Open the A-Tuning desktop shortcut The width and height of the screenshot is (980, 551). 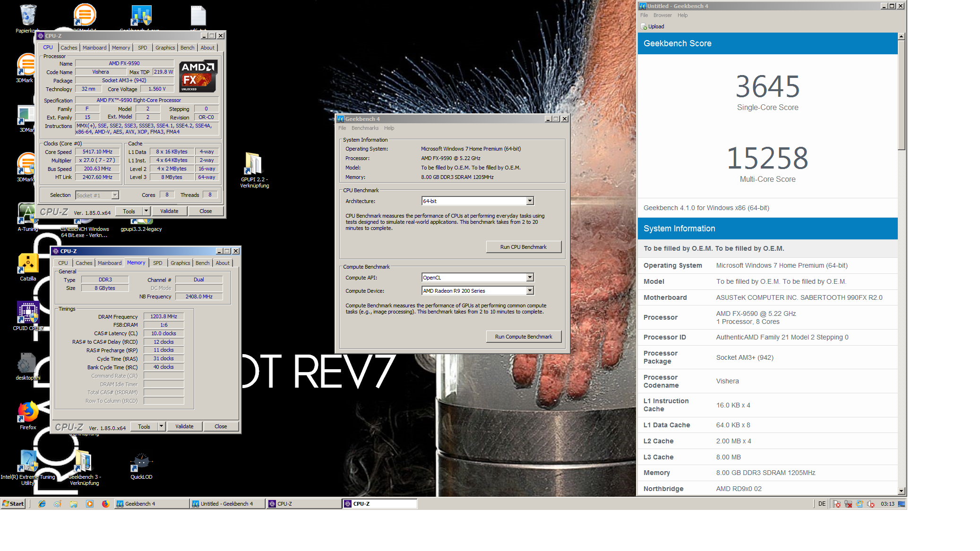(x=26, y=213)
